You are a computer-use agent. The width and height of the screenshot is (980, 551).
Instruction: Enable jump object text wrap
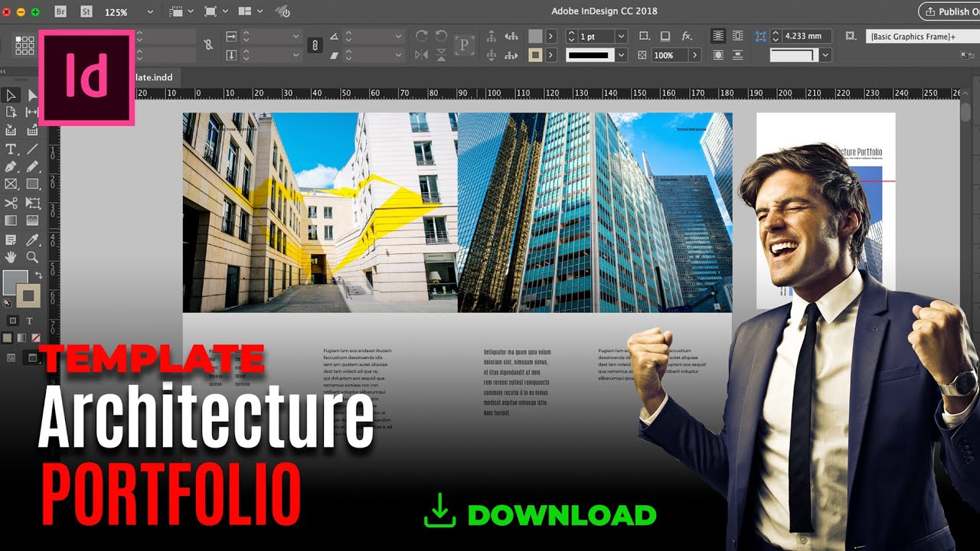tap(737, 55)
